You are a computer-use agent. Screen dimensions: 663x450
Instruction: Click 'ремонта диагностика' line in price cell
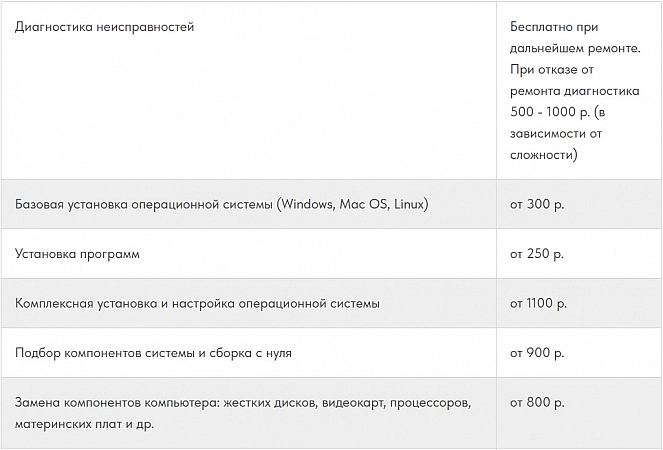[575, 91]
